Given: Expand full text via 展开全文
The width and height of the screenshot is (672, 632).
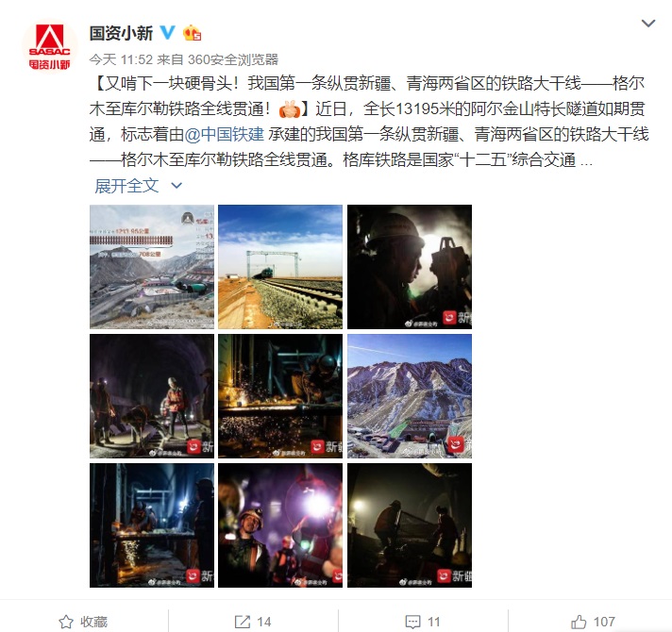Looking at the screenshot, I should click(126, 186).
